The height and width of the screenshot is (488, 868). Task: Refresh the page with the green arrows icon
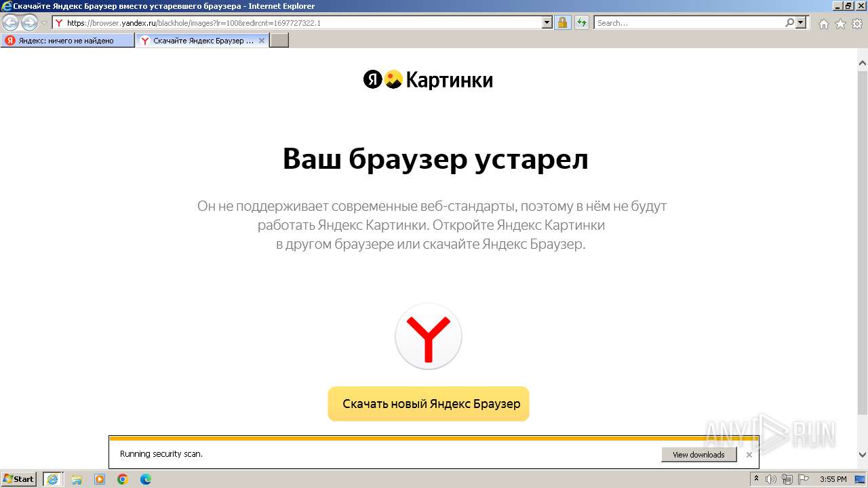pos(581,22)
